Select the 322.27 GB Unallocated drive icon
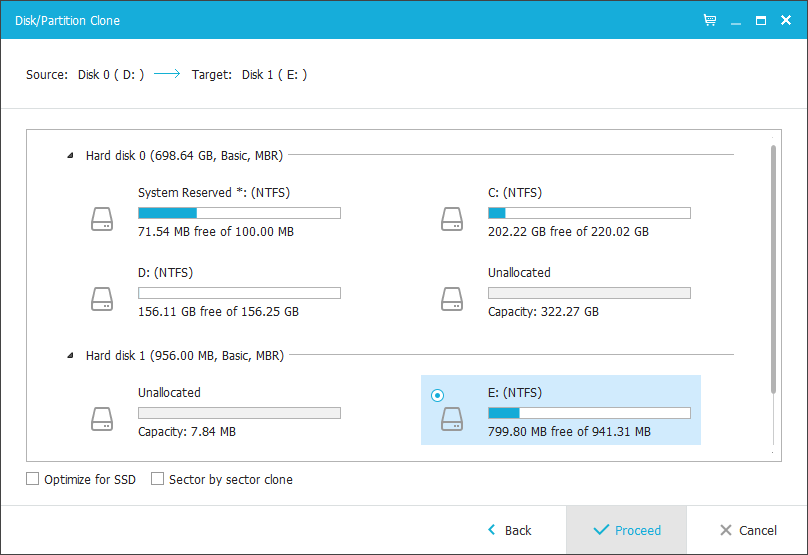 click(452, 299)
